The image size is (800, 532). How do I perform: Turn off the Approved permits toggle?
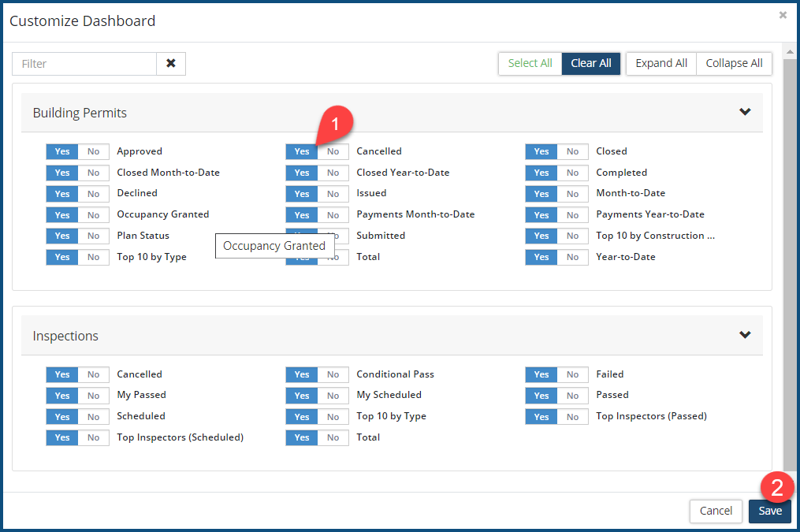point(94,152)
